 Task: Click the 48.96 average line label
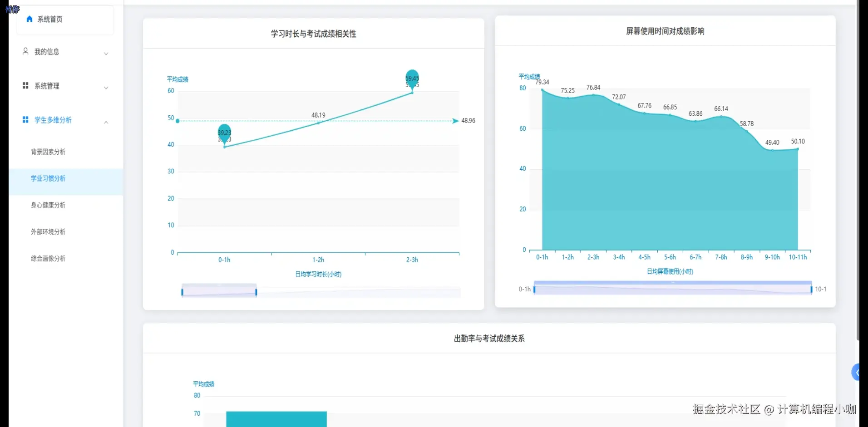click(x=468, y=121)
